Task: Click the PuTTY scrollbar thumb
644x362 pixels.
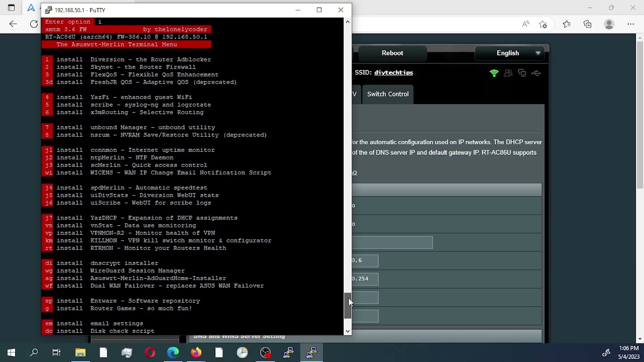Action: pyautogui.click(x=347, y=306)
